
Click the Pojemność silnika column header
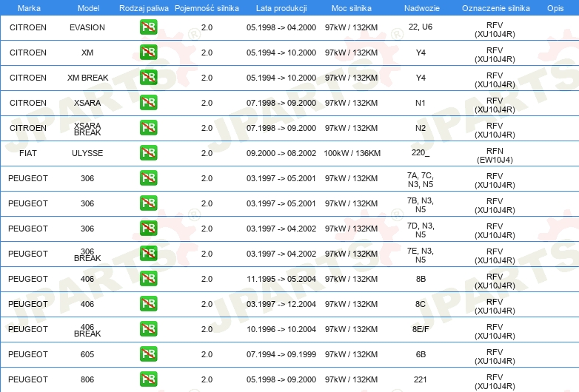tap(207, 8)
